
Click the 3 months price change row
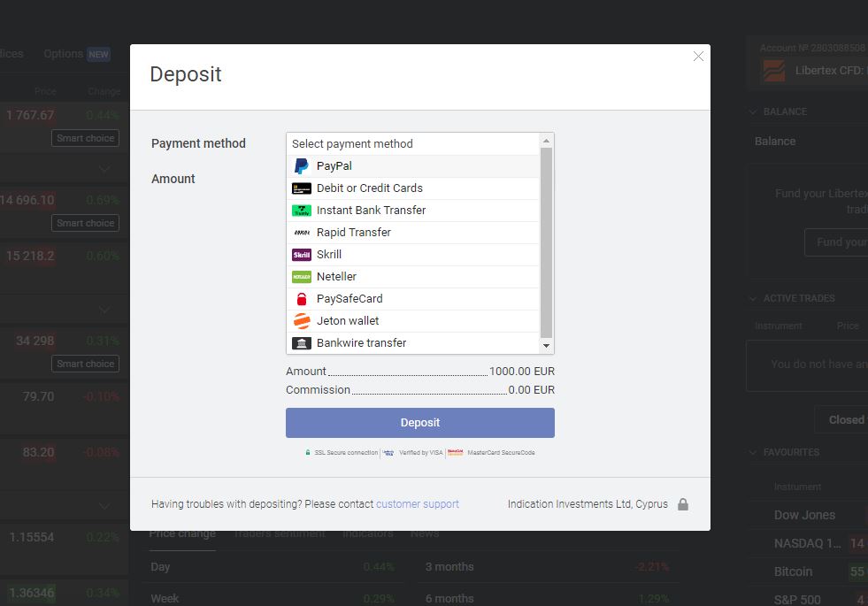point(547,567)
